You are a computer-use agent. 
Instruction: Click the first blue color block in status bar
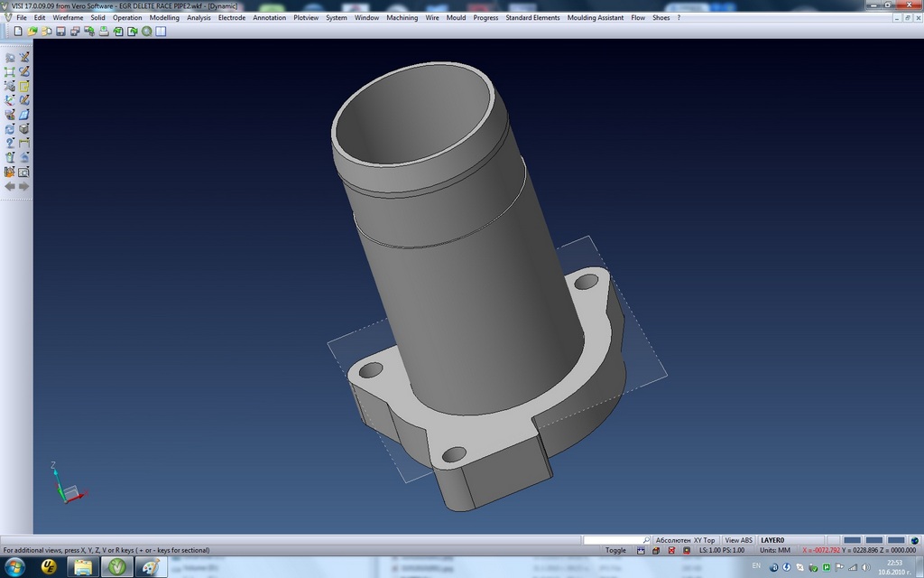(851, 540)
